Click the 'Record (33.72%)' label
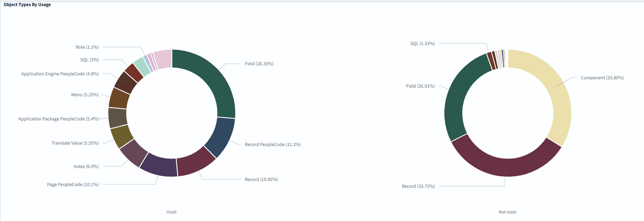Screen dimensions: 644x221 (418, 186)
